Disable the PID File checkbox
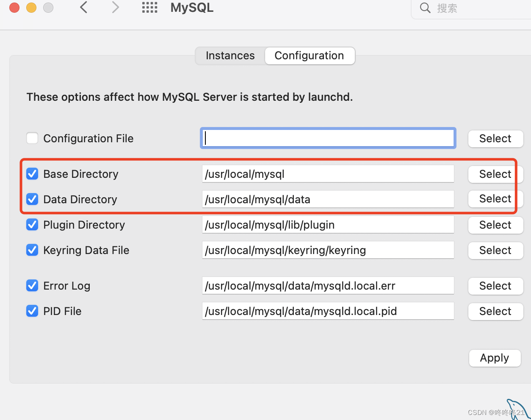The image size is (531, 420). (x=32, y=311)
